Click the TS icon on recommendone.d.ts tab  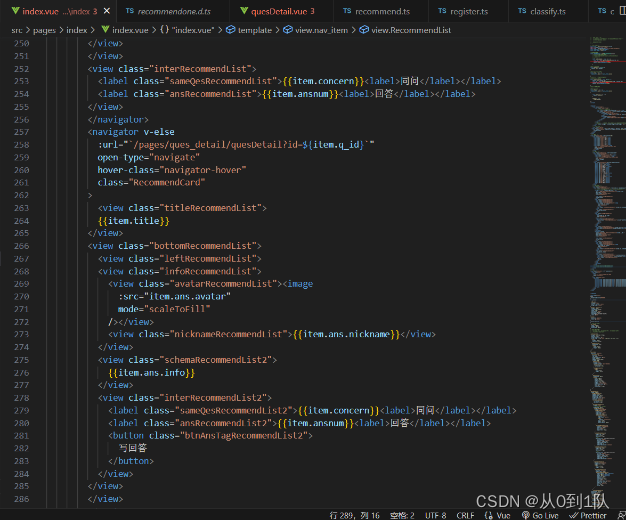(x=130, y=11)
